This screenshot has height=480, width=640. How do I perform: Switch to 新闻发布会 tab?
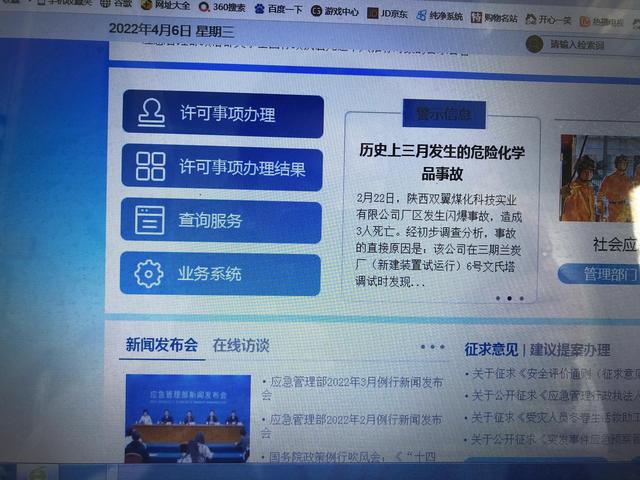[x=162, y=345]
